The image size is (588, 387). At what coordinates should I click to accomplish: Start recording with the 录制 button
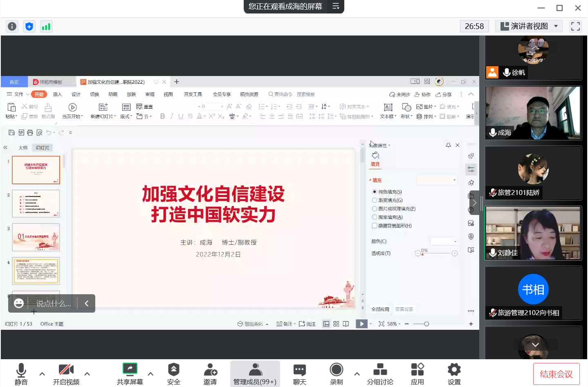coord(336,374)
